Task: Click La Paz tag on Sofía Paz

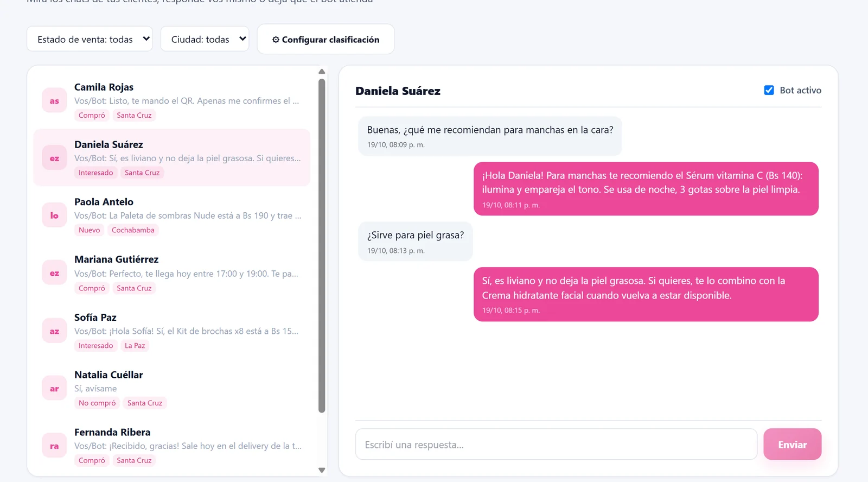Action: point(135,346)
